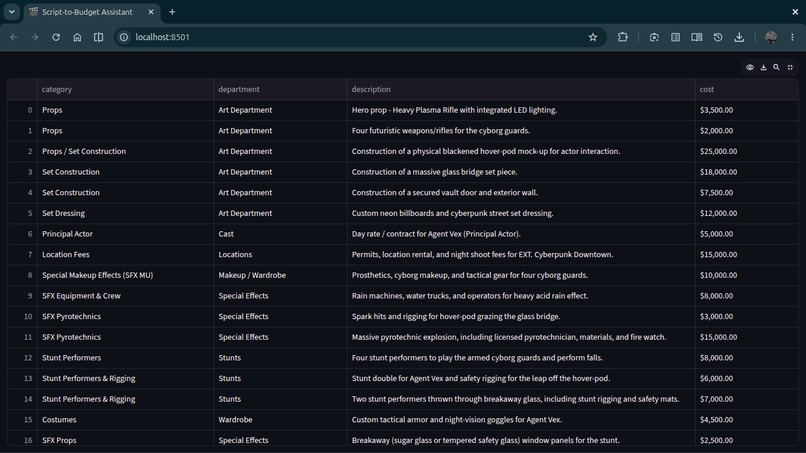Open a new browser tab

point(172,12)
